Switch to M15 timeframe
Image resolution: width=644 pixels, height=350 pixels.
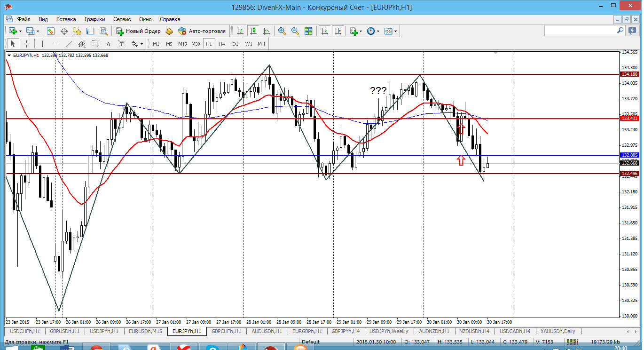[182, 44]
